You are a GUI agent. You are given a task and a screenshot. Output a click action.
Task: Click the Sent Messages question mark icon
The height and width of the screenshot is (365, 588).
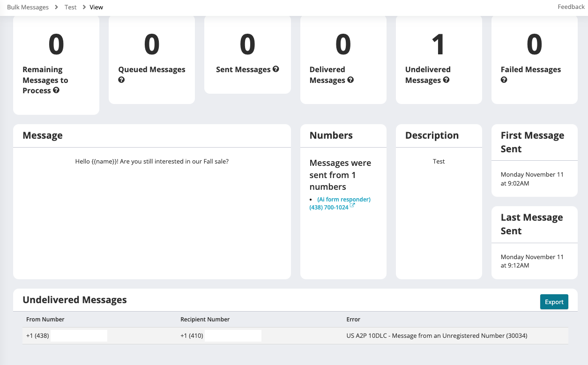(276, 69)
